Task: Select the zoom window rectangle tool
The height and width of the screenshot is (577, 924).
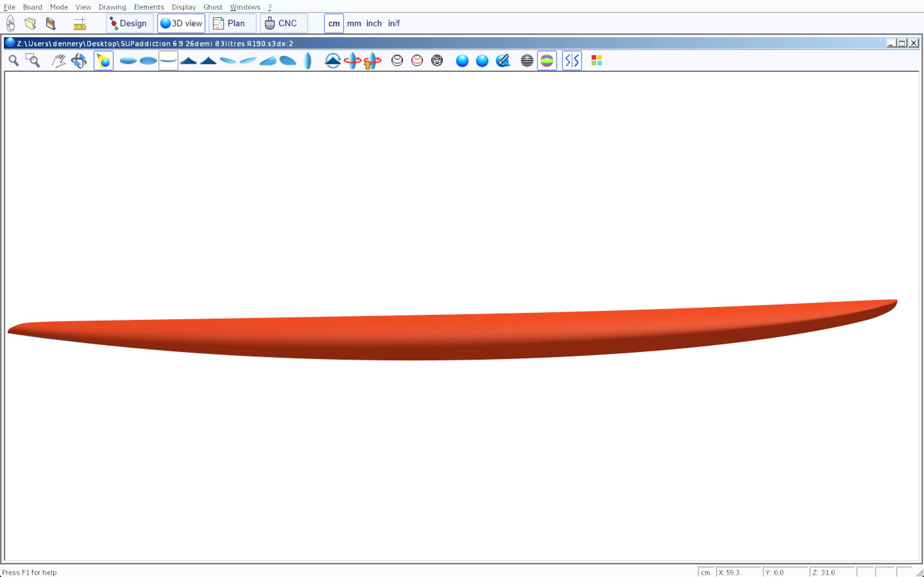Action: click(33, 61)
